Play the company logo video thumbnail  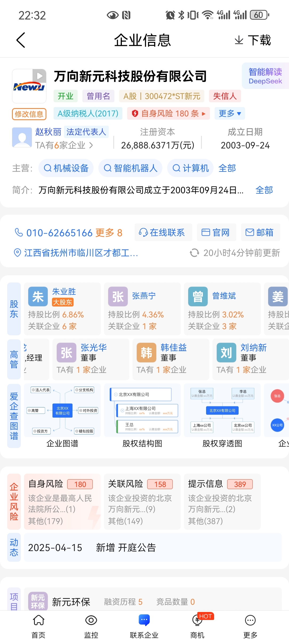point(29,86)
